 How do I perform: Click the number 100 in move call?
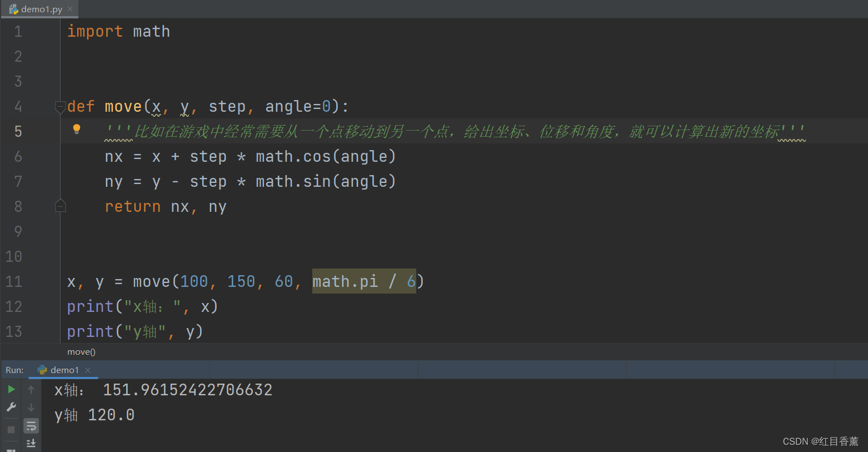pos(194,281)
